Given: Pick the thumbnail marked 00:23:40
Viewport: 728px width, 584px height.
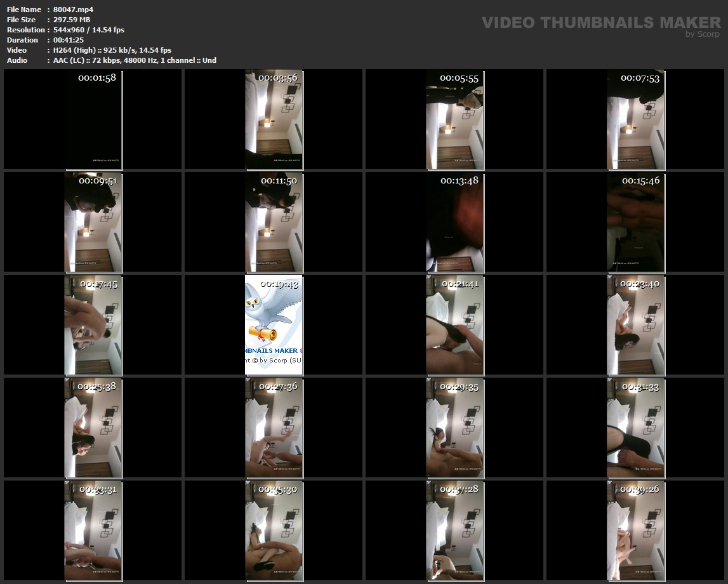Looking at the screenshot, I should pyautogui.click(x=636, y=325).
